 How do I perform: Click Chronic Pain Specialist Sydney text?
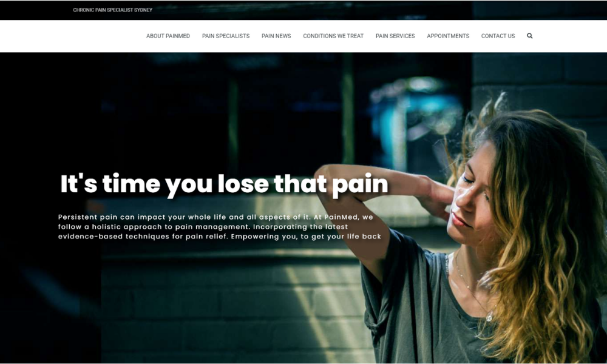pyautogui.click(x=113, y=10)
